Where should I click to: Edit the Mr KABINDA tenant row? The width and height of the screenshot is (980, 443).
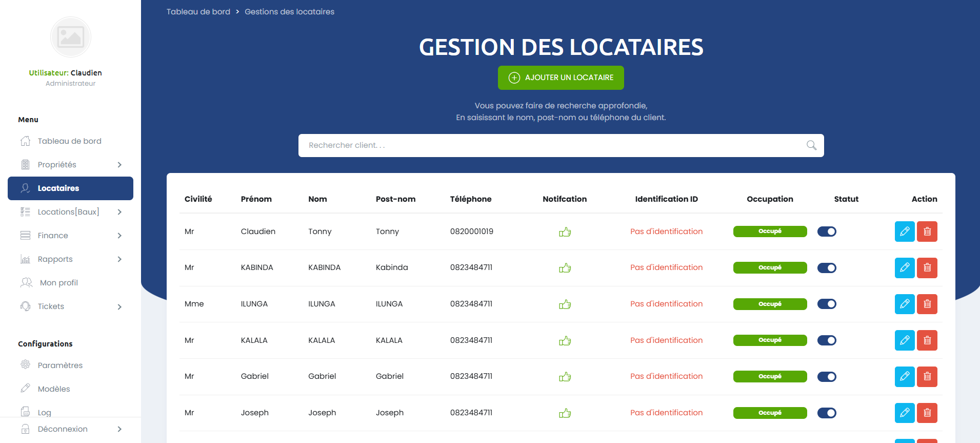905,268
